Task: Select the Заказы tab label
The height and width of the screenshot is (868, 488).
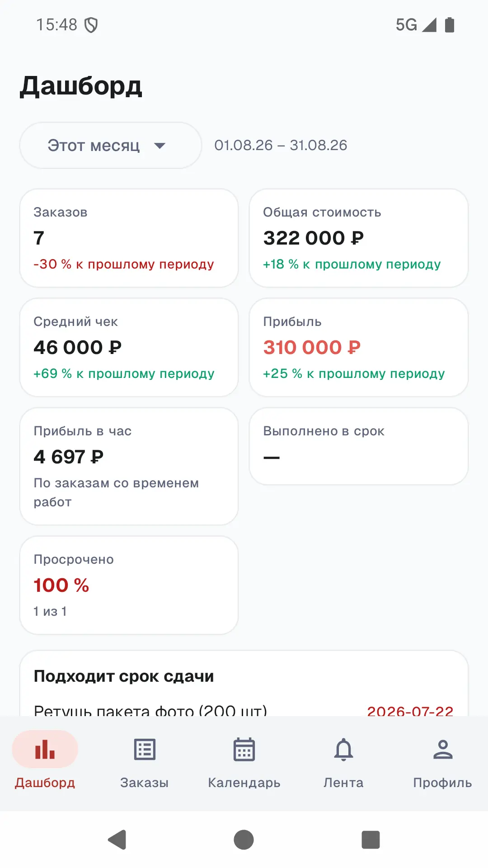Action: coord(145,783)
